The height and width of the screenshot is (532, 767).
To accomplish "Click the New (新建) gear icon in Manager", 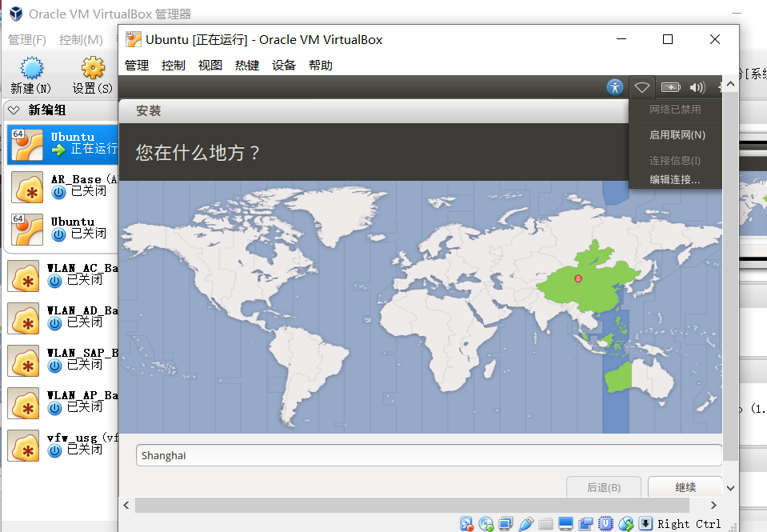I will click(x=31, y=67).
